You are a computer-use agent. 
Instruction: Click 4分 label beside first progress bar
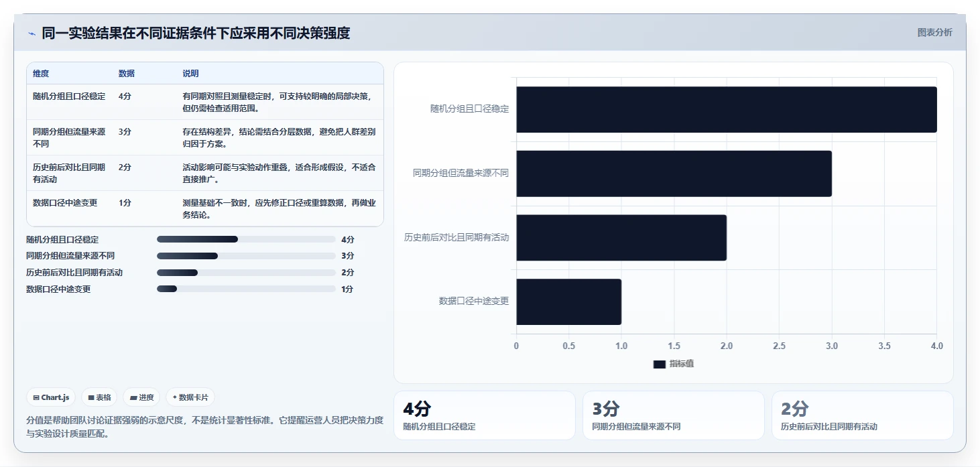(x=347, y=239)
